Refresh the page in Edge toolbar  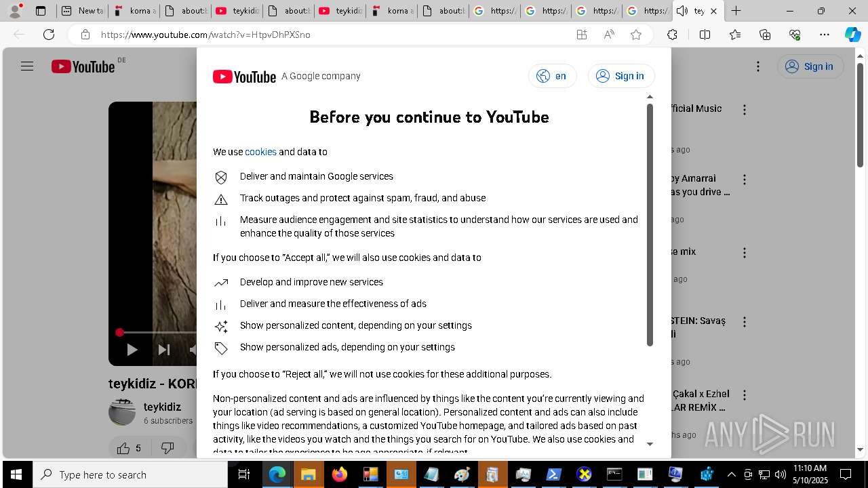(49, 35)
